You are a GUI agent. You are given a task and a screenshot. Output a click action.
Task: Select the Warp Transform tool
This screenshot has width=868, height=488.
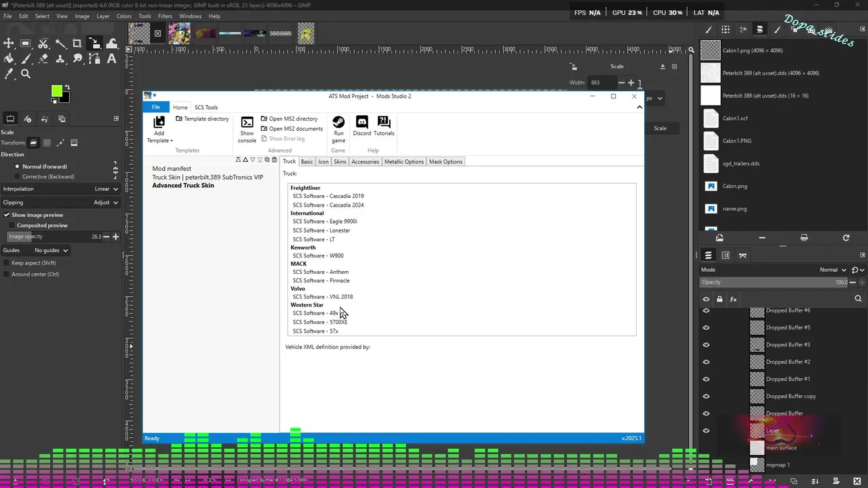click(x=112, y=43)
